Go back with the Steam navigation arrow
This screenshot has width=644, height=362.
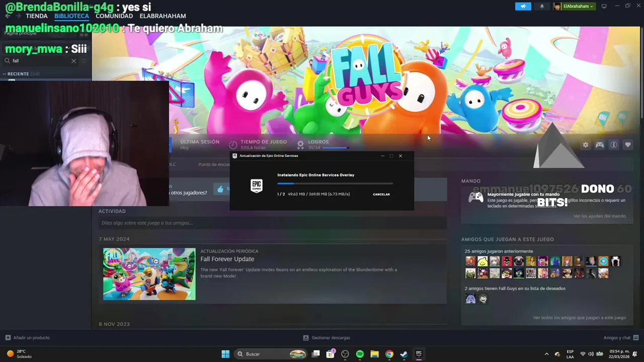(8, 16)
